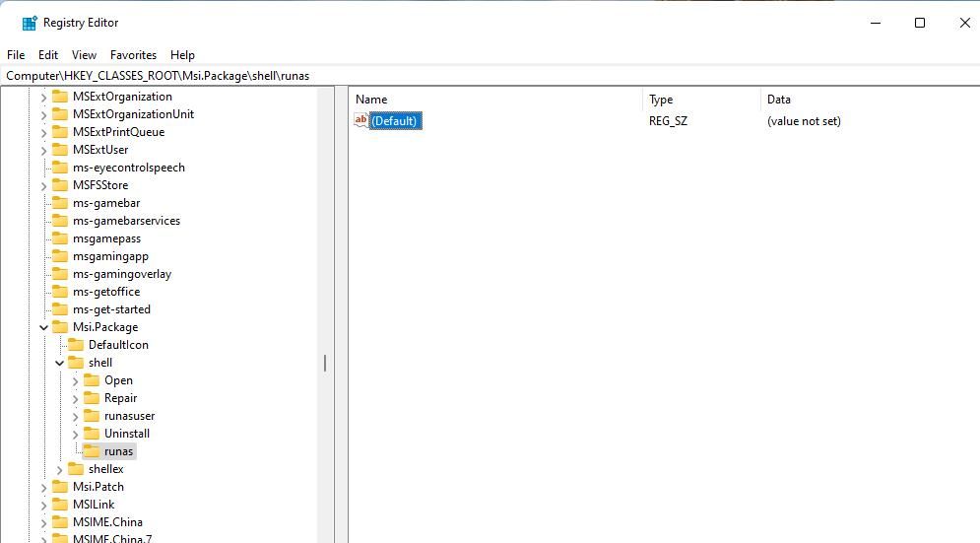Click the Registry Editor app icon in title bar
This screenshot has height=543, width=980.
tap(30, 23)
